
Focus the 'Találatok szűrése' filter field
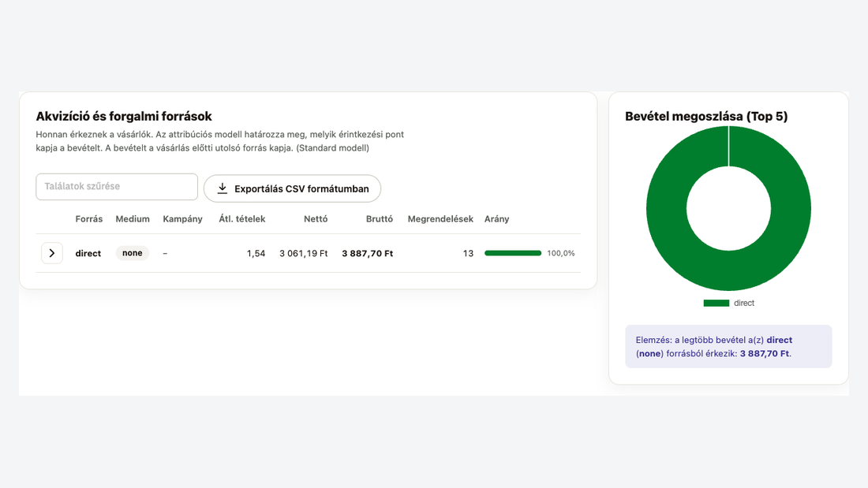(117, 187)
